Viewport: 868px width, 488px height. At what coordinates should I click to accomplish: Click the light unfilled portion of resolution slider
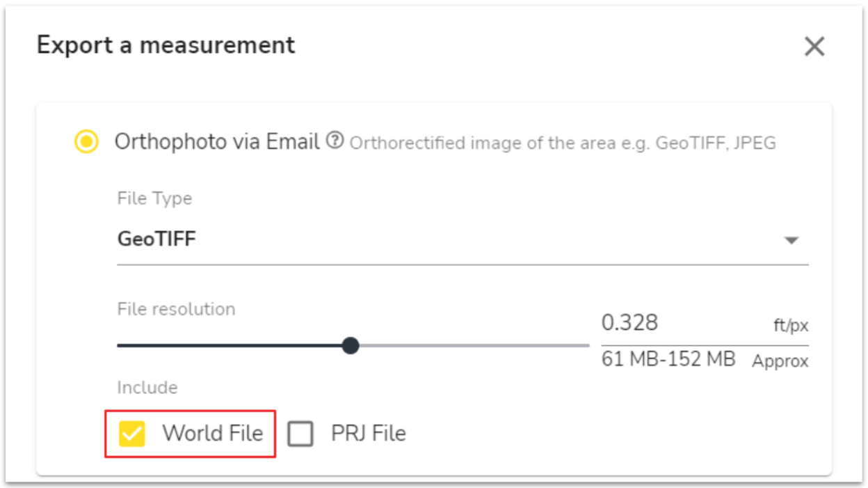(x=474, y=345)
